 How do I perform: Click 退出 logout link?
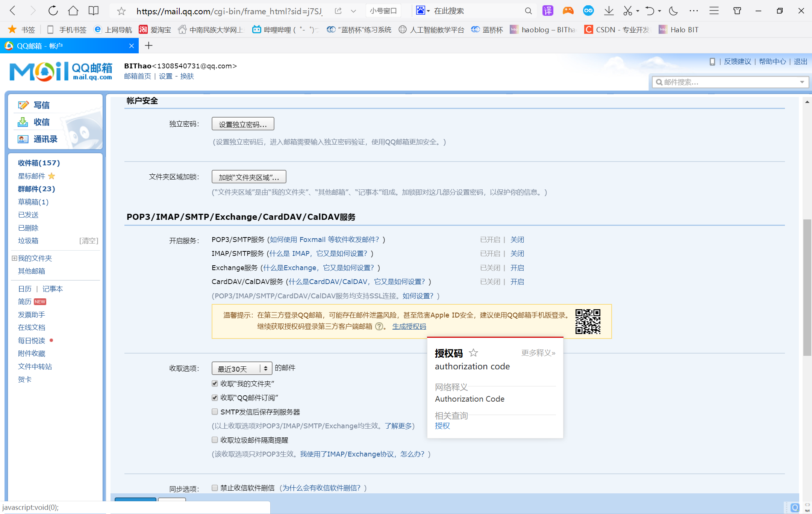800,62
